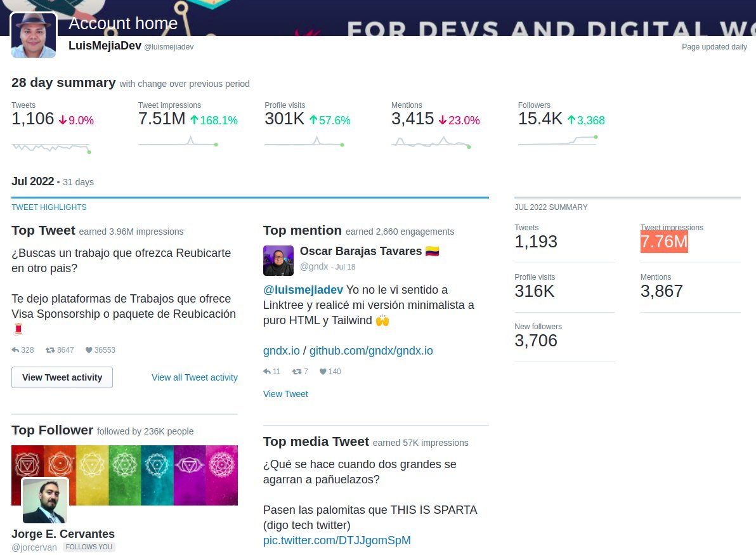The image size is (756, 555).
Task: Open the View all Tweet activity link
Action: (194, 377)
